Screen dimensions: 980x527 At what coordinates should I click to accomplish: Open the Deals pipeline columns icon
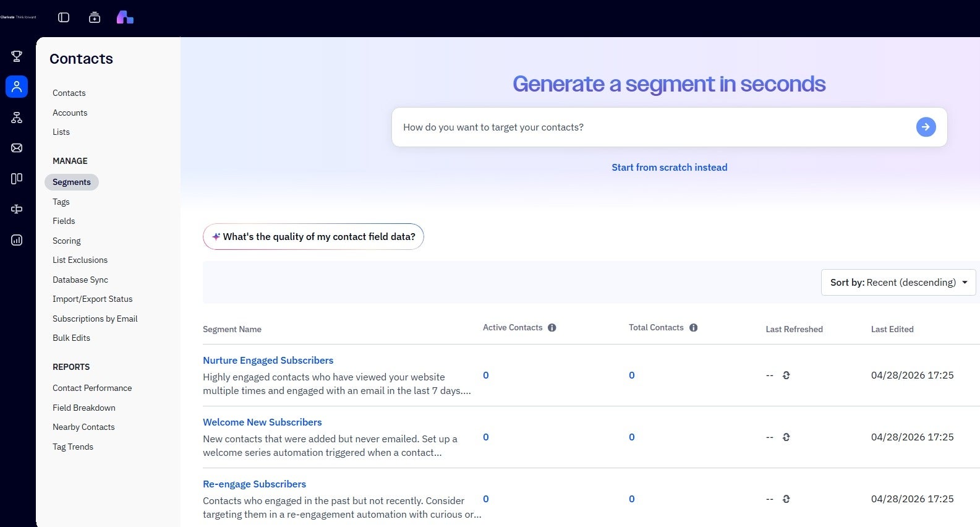(17, 179)
